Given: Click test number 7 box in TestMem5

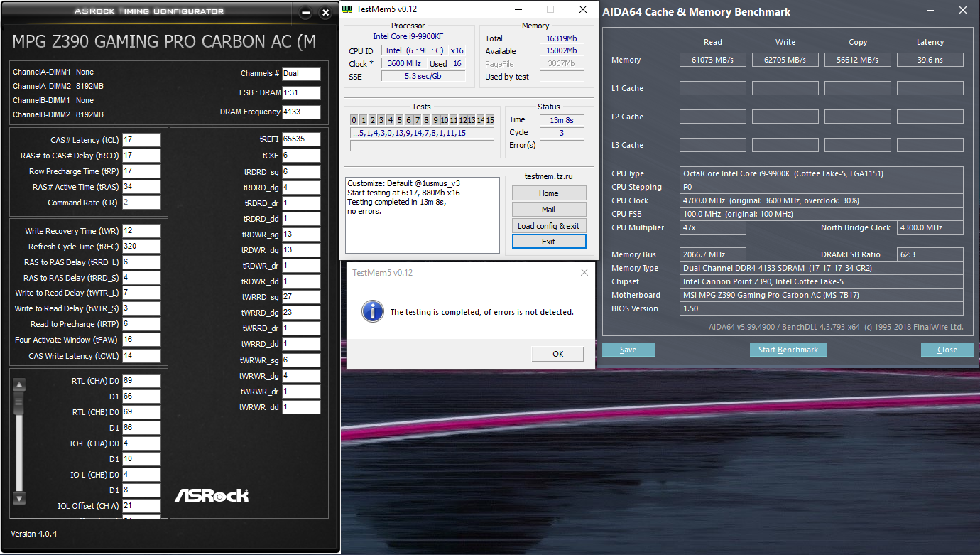Looking at the screenshot, I should point(417,120).
